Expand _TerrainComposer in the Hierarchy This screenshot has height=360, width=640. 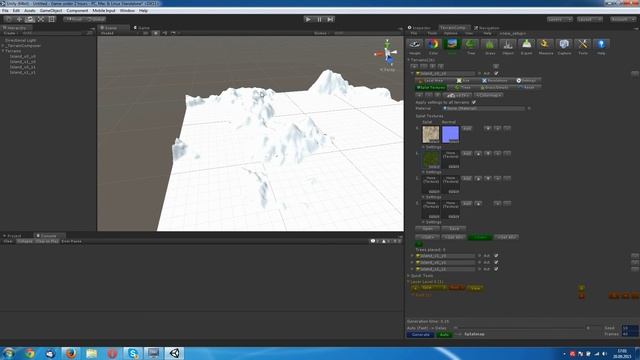(x=3, y=46)
